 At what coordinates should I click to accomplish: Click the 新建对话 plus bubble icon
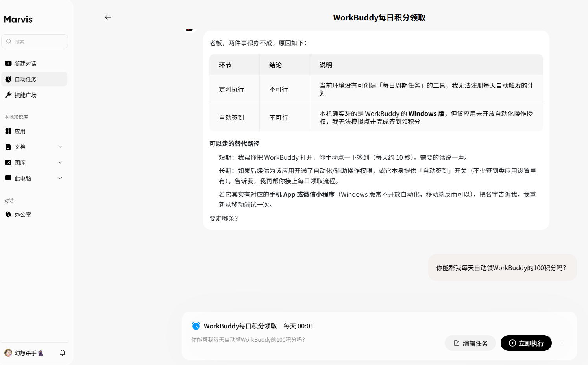8,63
